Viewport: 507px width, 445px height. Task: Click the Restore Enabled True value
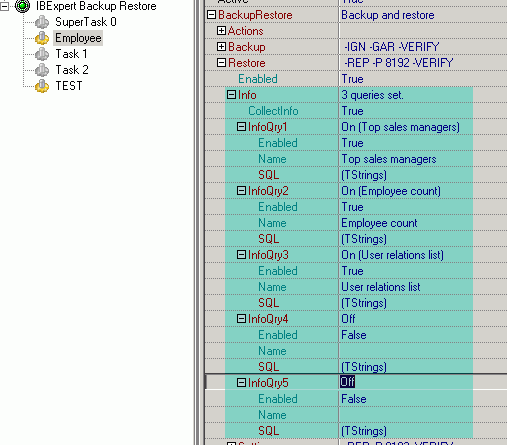[352, 79]
